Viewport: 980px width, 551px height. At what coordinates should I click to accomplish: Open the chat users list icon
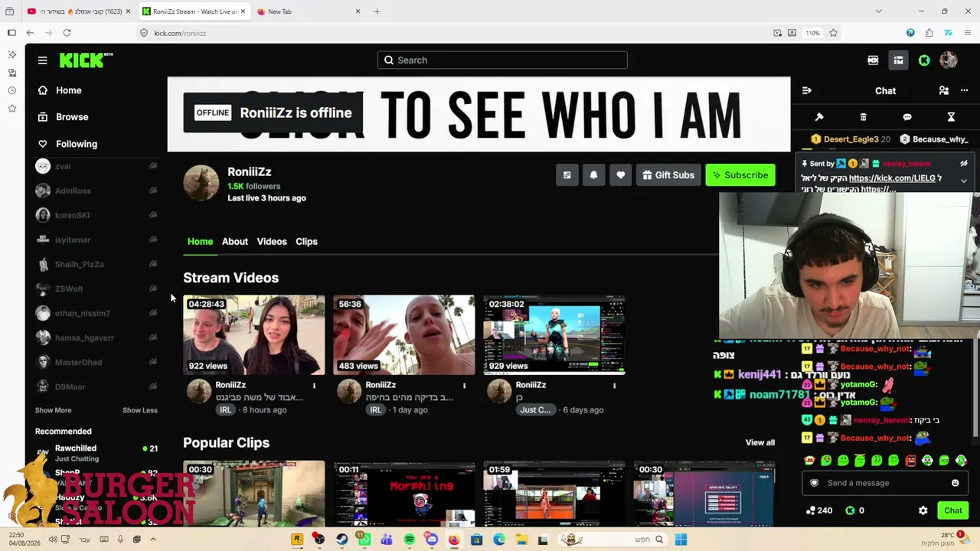943,90
